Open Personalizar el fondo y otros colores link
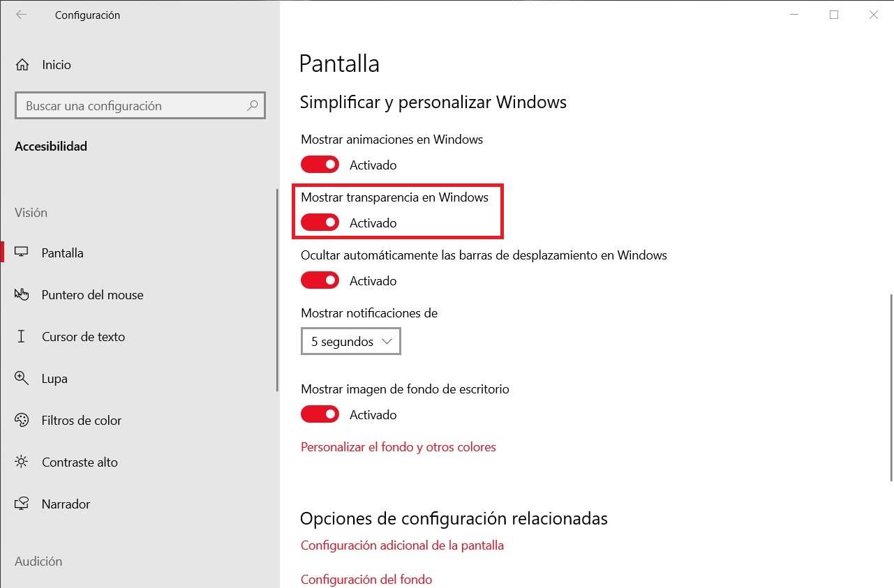 [x=398, y=447]
